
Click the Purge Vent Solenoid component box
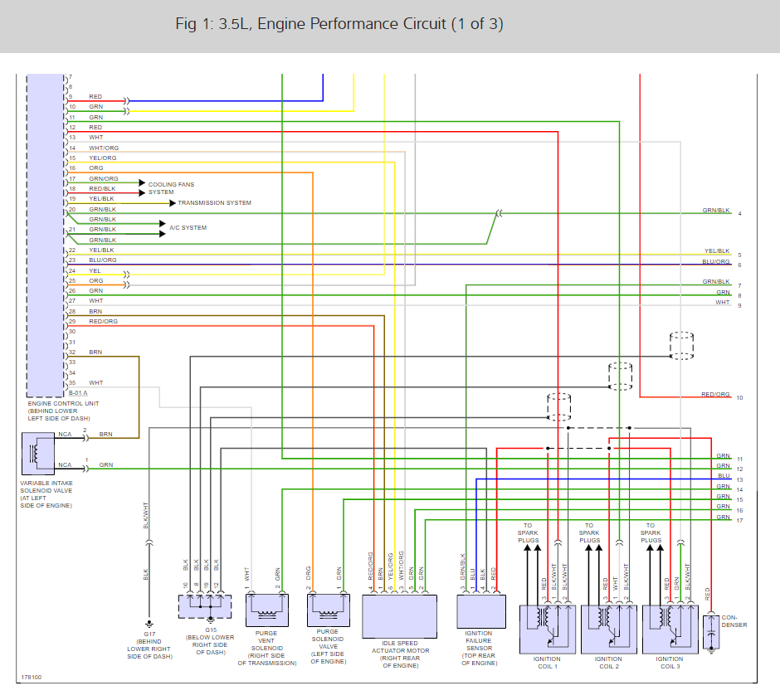click(267, 610)
